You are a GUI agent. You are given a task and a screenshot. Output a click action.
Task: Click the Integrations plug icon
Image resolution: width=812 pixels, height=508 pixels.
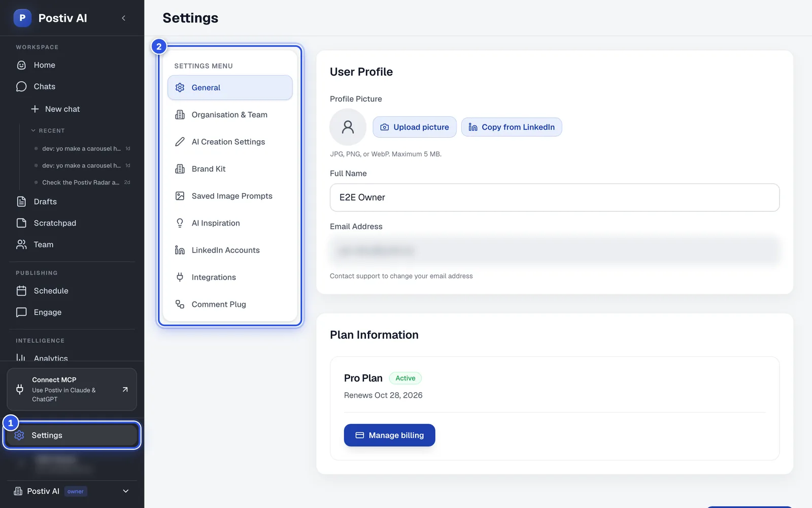click(180, 277)
